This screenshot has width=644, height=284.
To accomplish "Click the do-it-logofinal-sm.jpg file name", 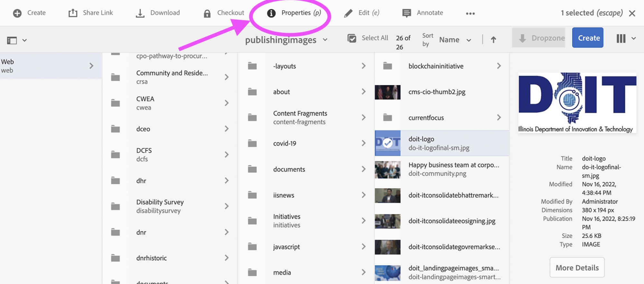I will pyautogui.click(x=439, y=148).
